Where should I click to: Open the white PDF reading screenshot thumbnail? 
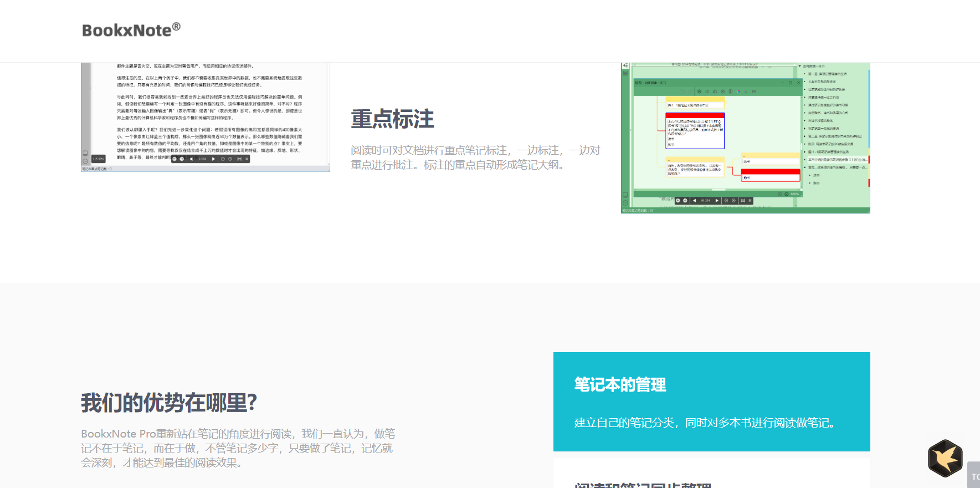(x=206, y=116)
